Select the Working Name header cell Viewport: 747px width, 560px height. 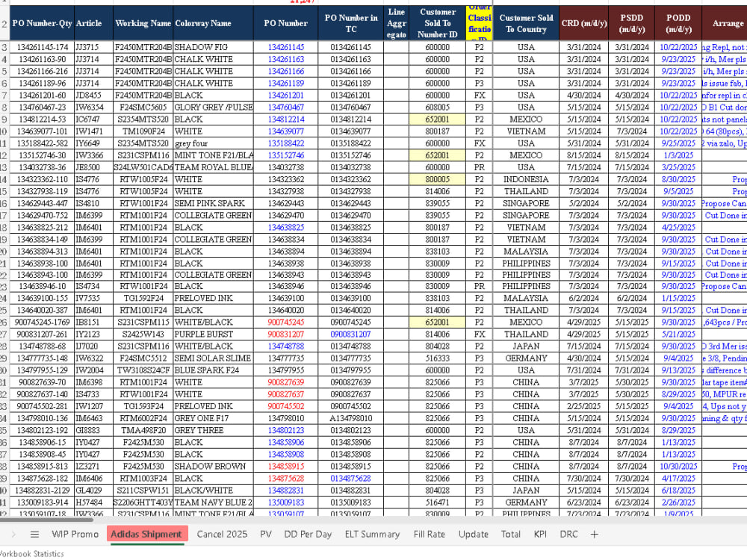[x=143, y=23]
